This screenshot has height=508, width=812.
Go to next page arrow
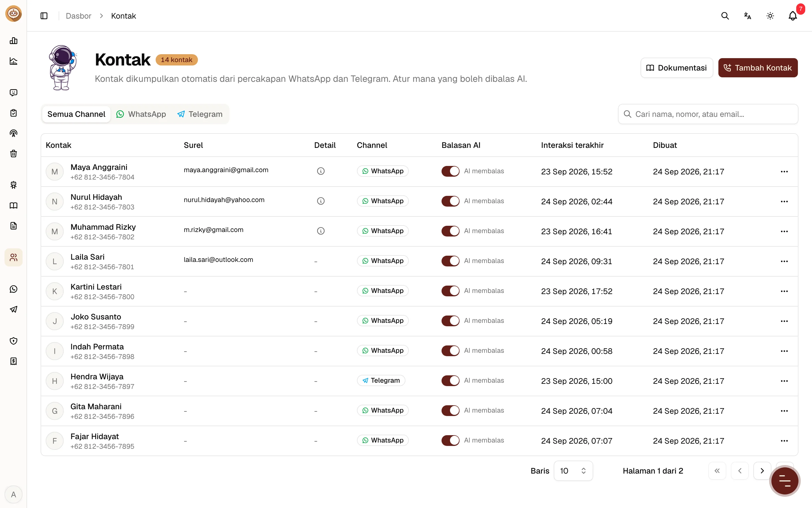762,471
